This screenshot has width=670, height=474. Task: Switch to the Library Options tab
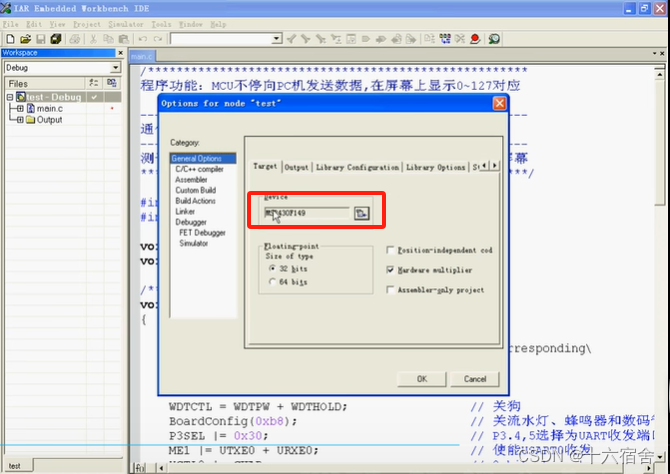pyautogui.click(x=435, y=167)
